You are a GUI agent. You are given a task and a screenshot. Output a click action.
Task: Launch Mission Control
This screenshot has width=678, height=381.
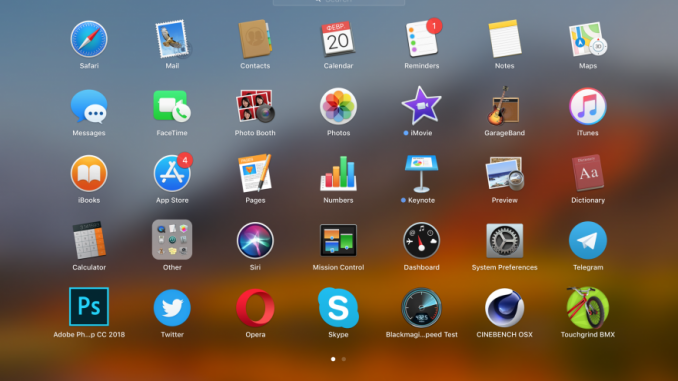[x=338, y=240]
